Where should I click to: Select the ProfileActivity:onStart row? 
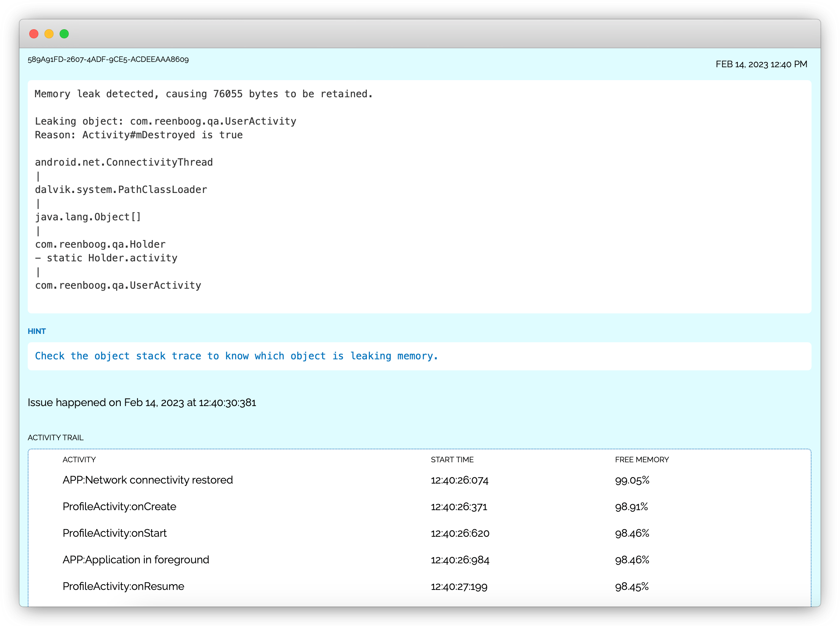(x=115, y=533)
